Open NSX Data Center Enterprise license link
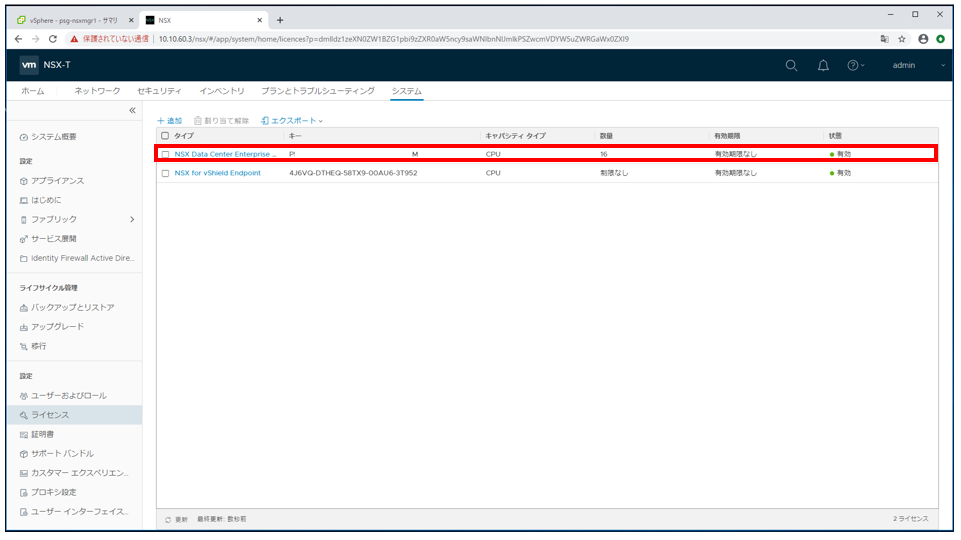The width and height of the screenshot is (961, 540). (225, 154)
